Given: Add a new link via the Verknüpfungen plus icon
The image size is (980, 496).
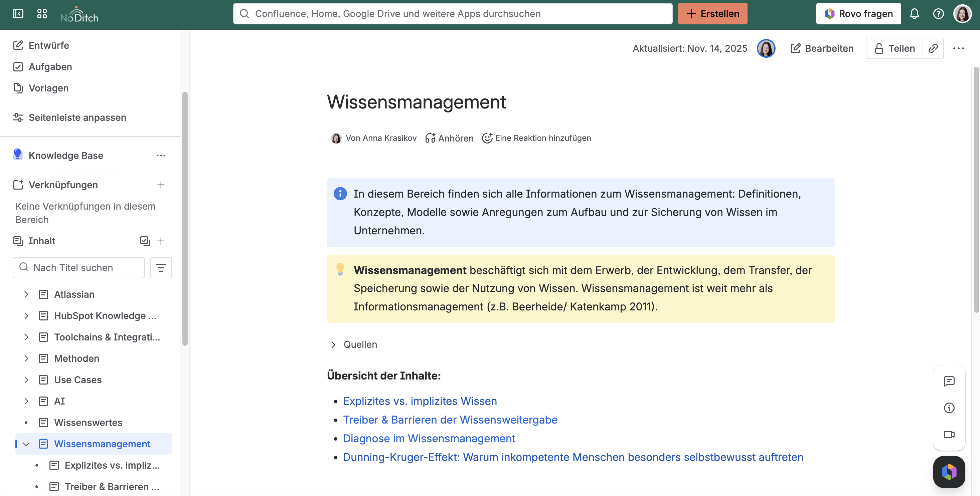Looking at the screenshot, I should click(161, 185).
